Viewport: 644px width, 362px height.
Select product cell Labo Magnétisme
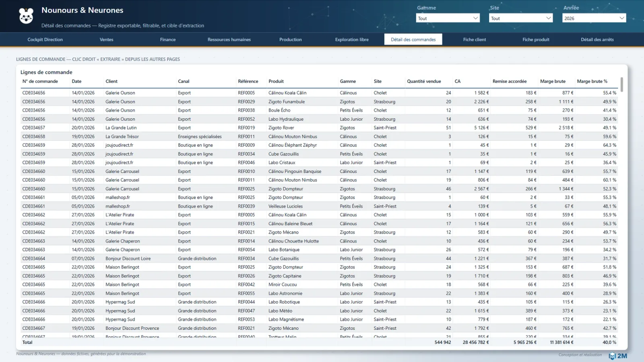click(x=286, y=320)
